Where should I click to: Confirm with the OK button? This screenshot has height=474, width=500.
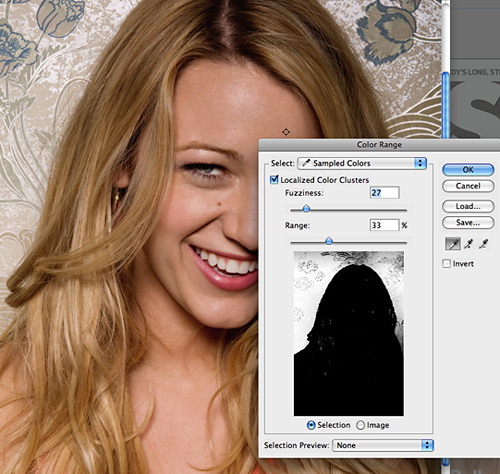click(x=468, y=169)
